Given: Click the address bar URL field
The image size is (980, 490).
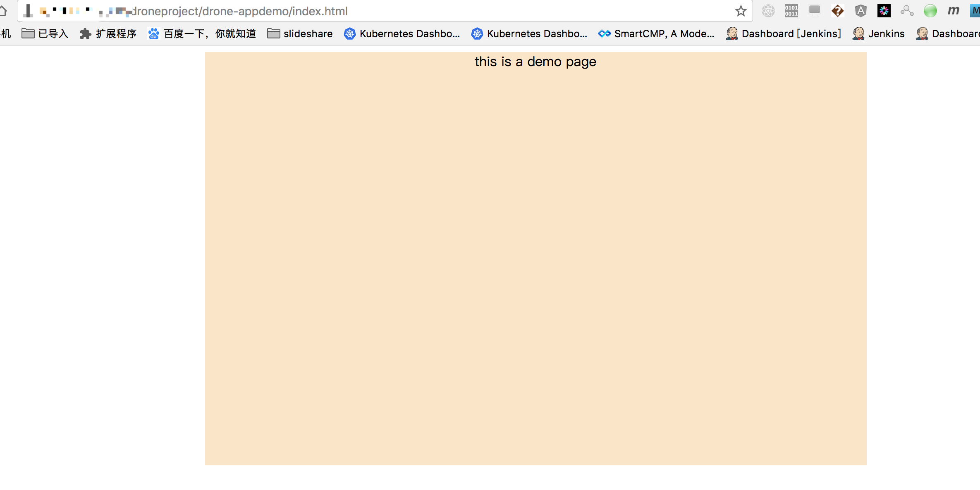Looking at the screenshot, I should (372, 11).
